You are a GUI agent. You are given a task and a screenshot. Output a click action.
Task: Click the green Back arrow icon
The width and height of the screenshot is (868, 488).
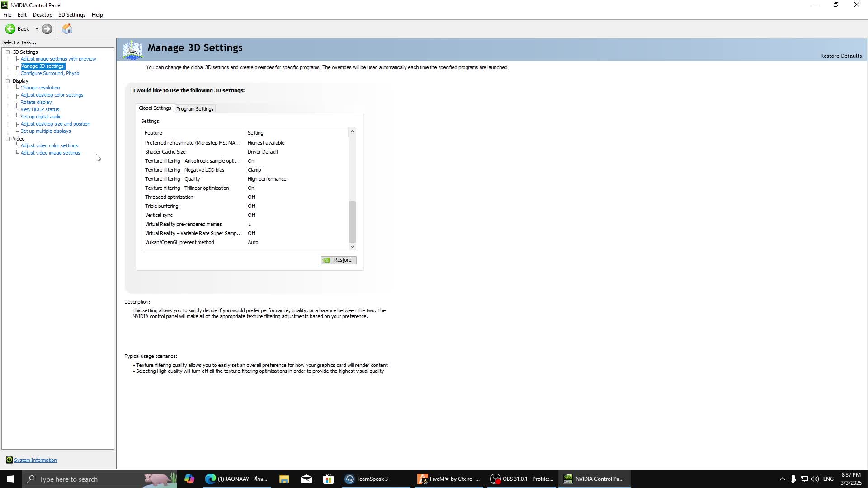10,29
